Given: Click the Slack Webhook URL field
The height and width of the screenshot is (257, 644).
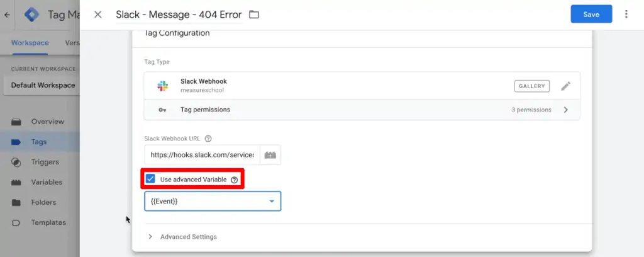Looking at the screenshot, I should coord(202,155).
